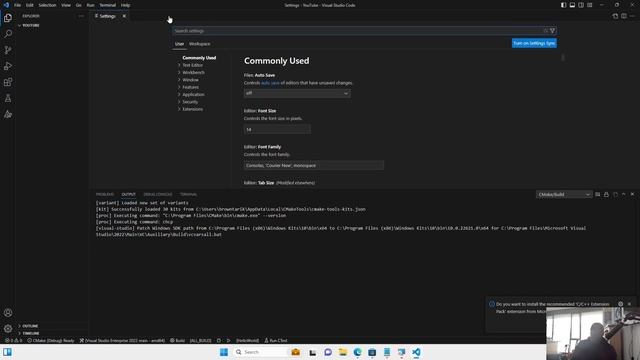Click the CMake Build status bar button

click(x=178, y=340)
